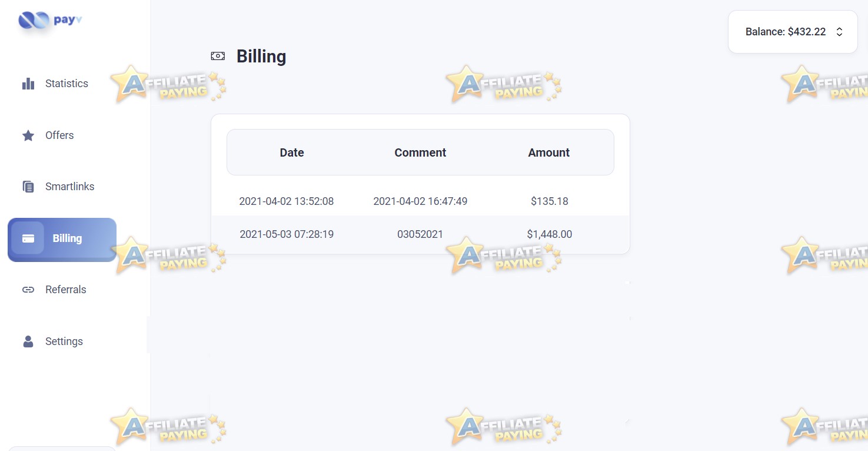Click the Smartlinks document icon
This screenshot has height=451, width=868.
pyautogui.click(x=28, y=187)
